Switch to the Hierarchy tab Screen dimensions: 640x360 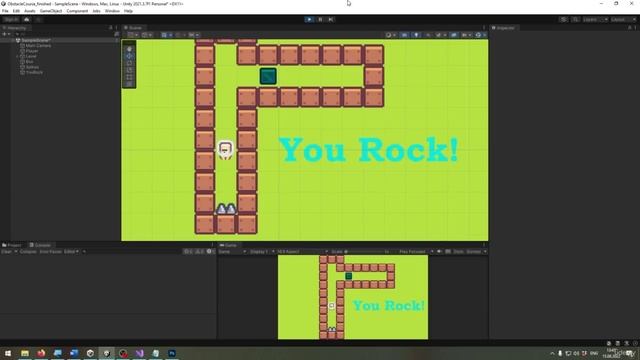coord(15,28)
